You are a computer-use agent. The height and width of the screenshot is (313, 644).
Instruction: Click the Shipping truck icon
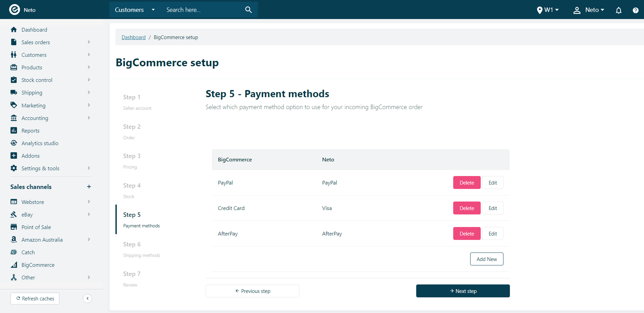click(14, 92)
